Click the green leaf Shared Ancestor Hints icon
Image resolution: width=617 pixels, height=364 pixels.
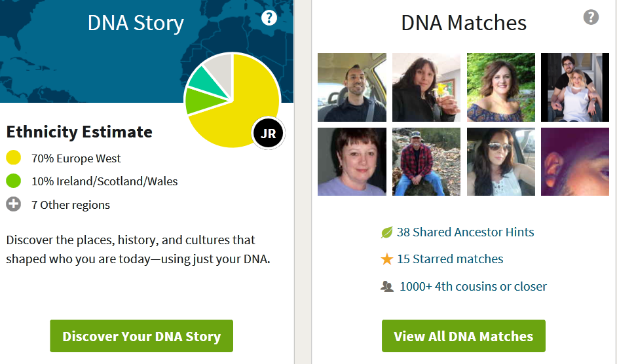[387, 232]
